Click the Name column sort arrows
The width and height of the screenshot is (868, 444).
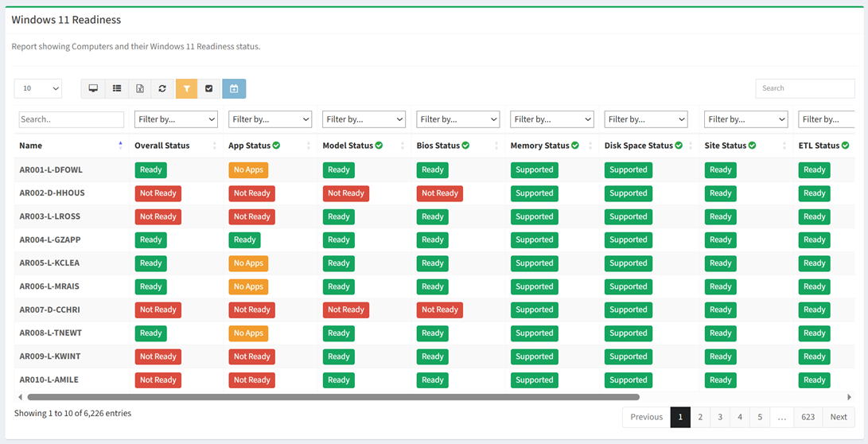click(x=120, y=146)
